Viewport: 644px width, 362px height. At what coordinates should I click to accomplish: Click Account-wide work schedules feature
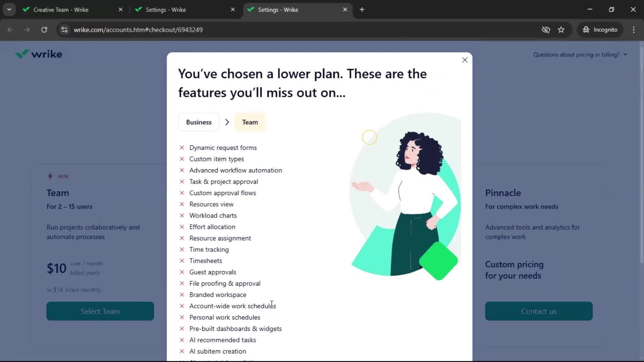coord(232,306)
